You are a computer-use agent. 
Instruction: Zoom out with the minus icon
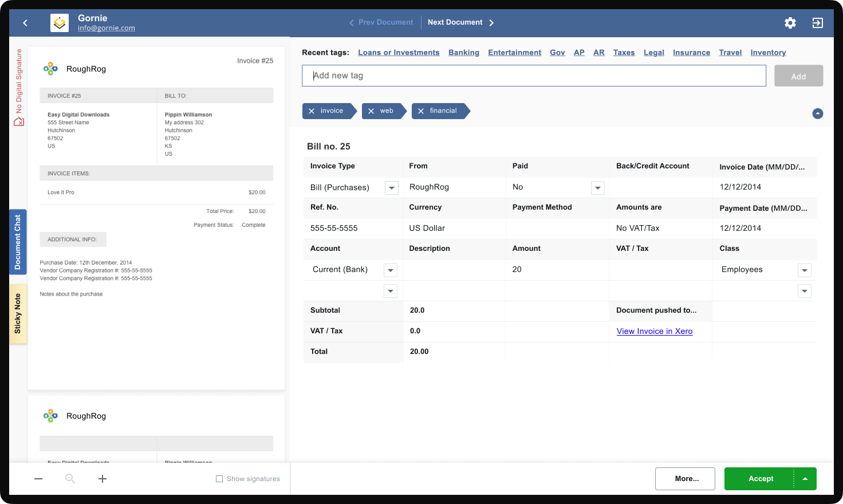click(38, 479)
